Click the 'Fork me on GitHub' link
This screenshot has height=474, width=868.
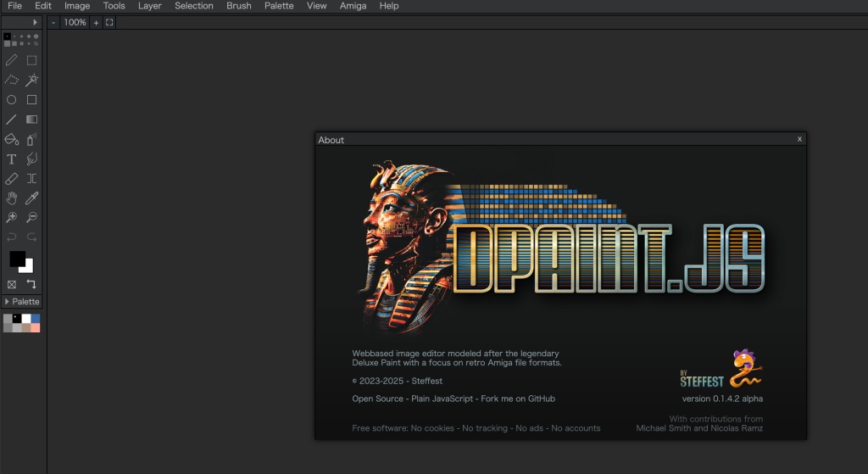point(517,399)
